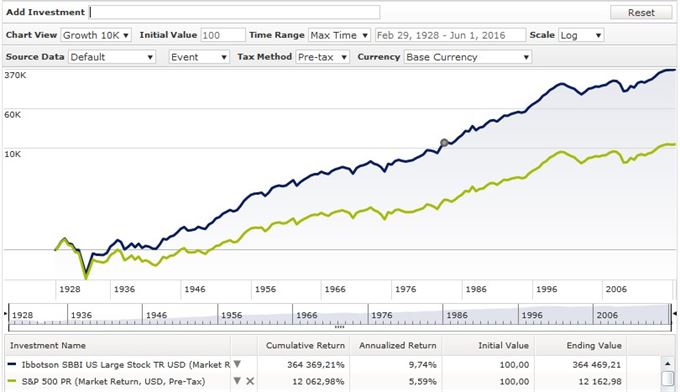Open the Event dropdown

click(x=199, y=57)
